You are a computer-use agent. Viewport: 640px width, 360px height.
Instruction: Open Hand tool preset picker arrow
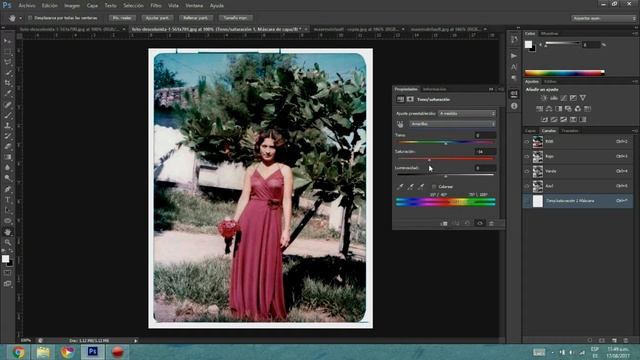[x=20, y=18]
